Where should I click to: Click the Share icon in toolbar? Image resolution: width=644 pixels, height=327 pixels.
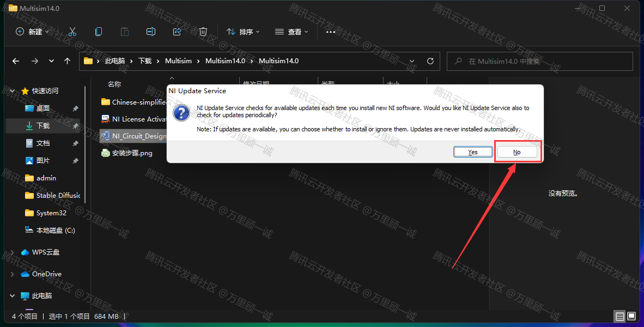click(x=177, y=32)
